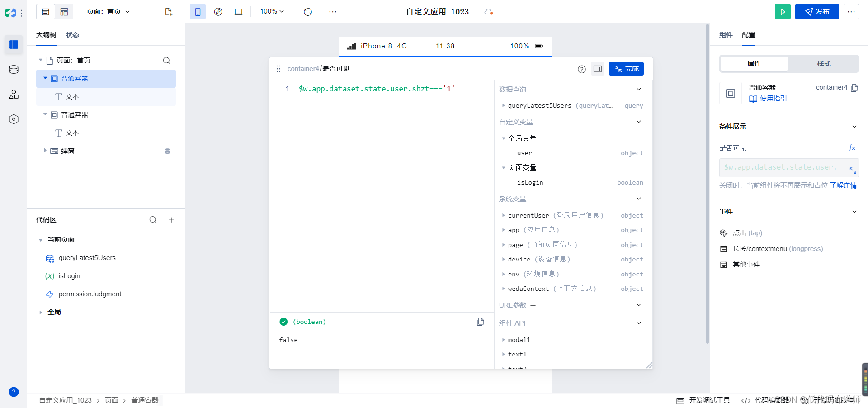Switch to the outline list view icon
The width and height of the screenshot is (868, 408).
46,12
